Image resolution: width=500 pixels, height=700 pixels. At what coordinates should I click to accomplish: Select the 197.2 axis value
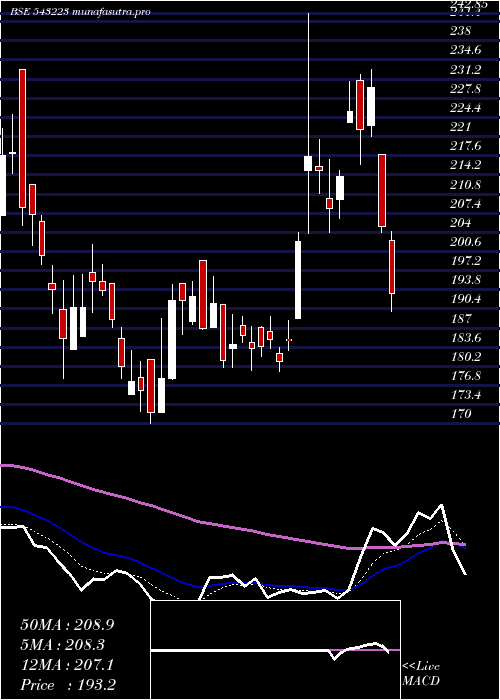click(466, 261)
